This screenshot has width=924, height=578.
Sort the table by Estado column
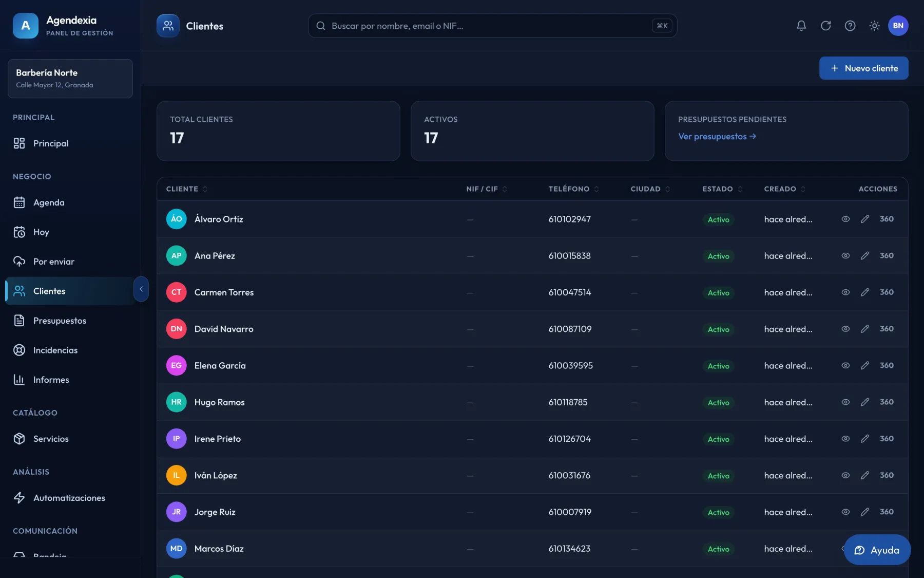pos(723,189)
